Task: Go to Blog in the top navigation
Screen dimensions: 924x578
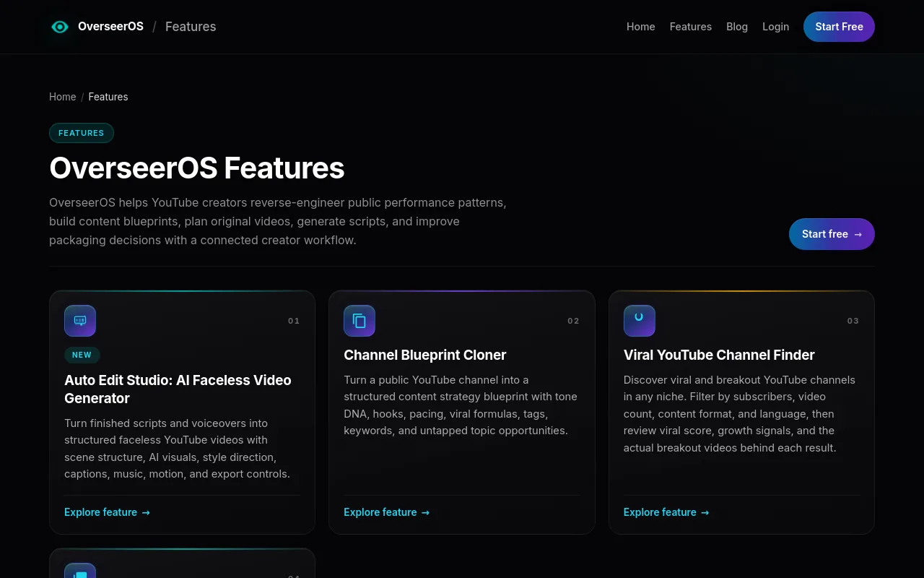Action: point(737,27)
